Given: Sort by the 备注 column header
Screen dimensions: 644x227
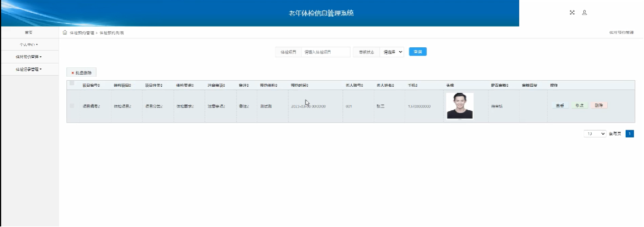Looking at the screenshot, I should coord(244,85).
